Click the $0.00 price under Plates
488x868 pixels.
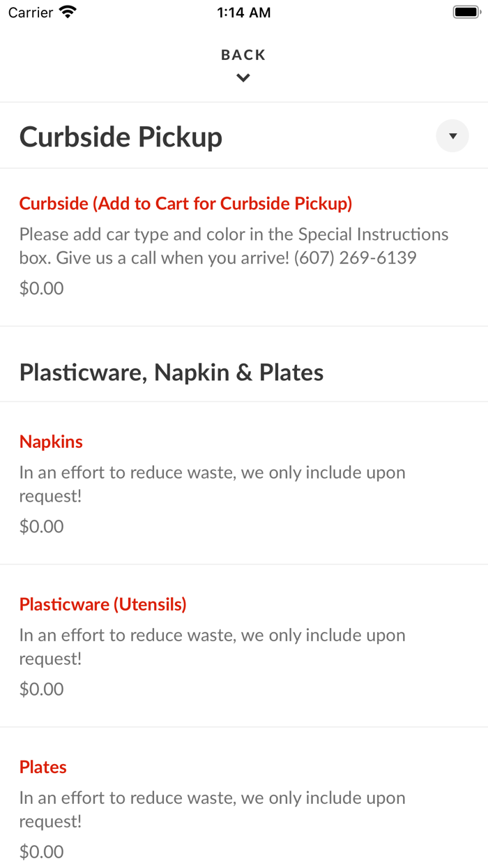pos(41,851)
